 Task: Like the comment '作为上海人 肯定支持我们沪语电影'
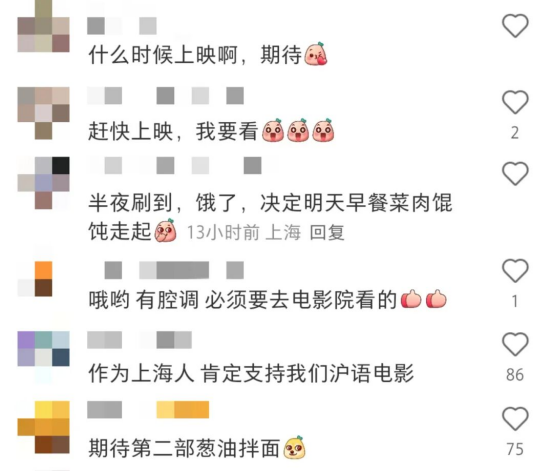click(x=515, y=344)
